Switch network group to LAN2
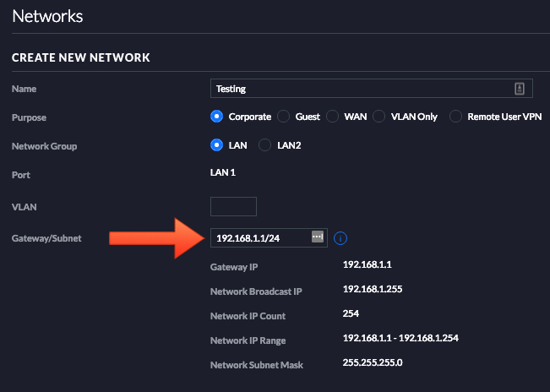Viewport: 550px width, 392px height. tap(264, 145)
